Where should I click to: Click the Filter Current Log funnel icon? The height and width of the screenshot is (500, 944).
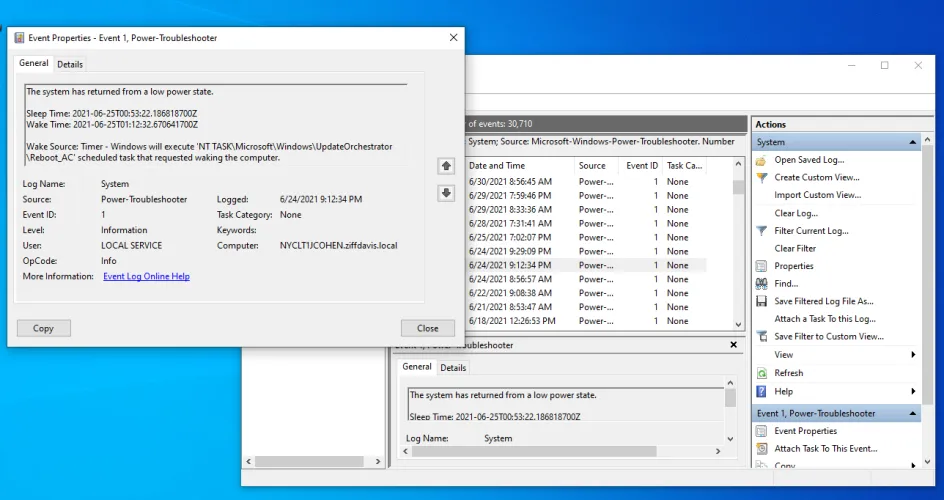coord(761,231)
